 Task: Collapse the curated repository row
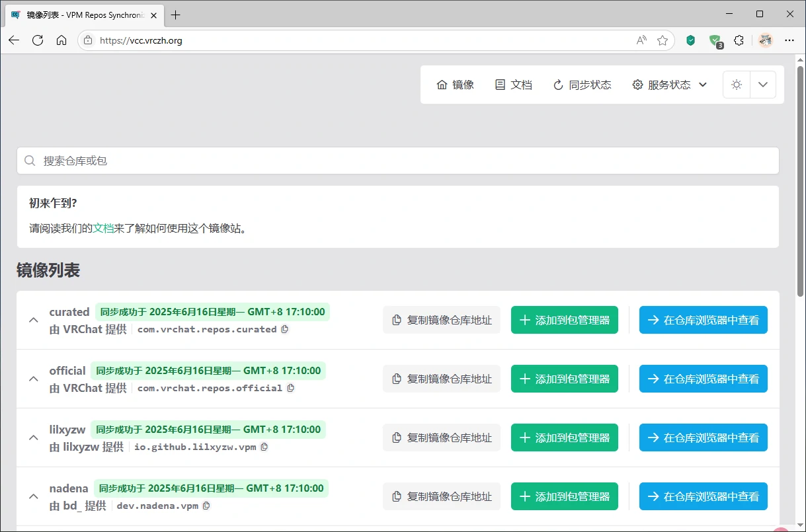click(33, 320)
